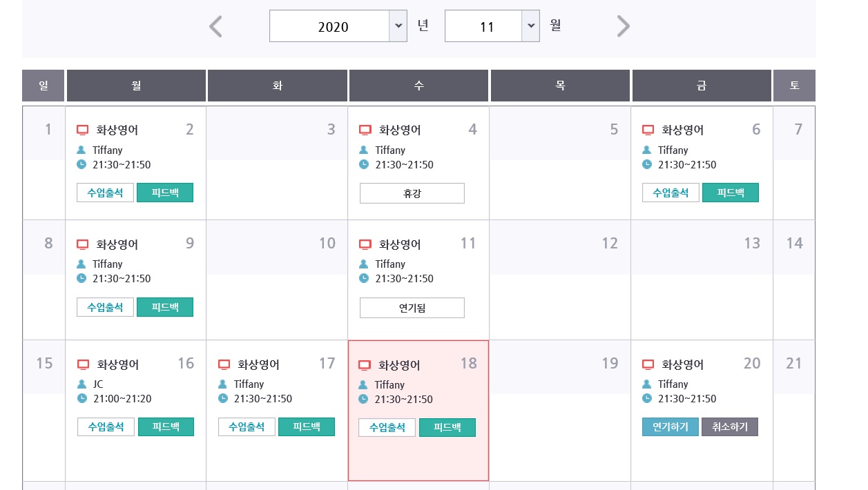This screenshot has width=868, height=490.
Task: Select the 수 weekday column header
Action: 419,86
